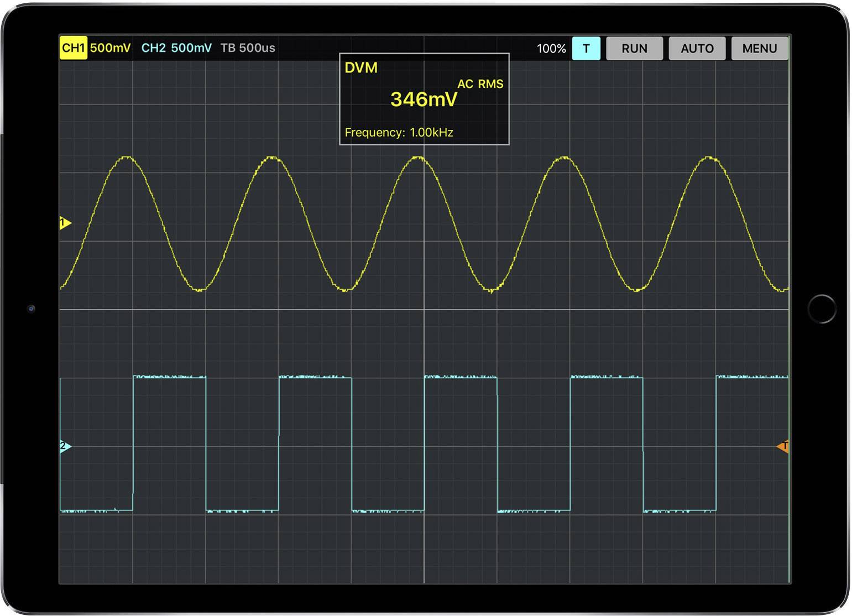
Task: Toggle the T trigger button
Action: pyautogui.click(x=586, y=48)
